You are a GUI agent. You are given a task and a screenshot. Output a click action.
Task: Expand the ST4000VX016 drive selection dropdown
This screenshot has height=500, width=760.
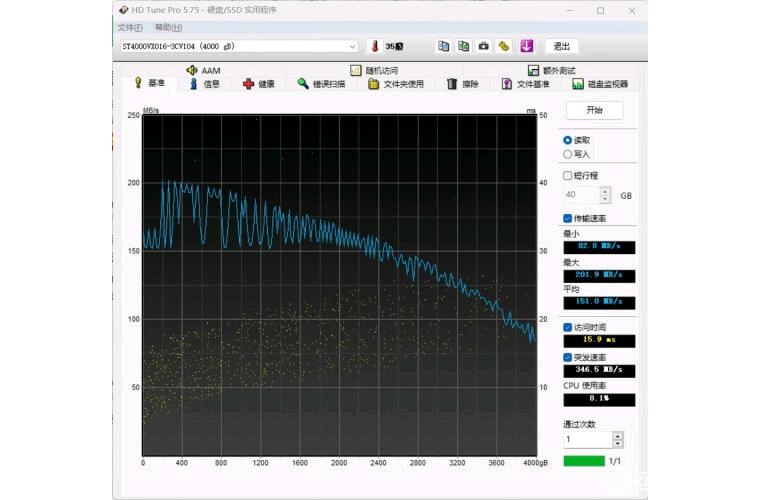[x=352, y=47]
